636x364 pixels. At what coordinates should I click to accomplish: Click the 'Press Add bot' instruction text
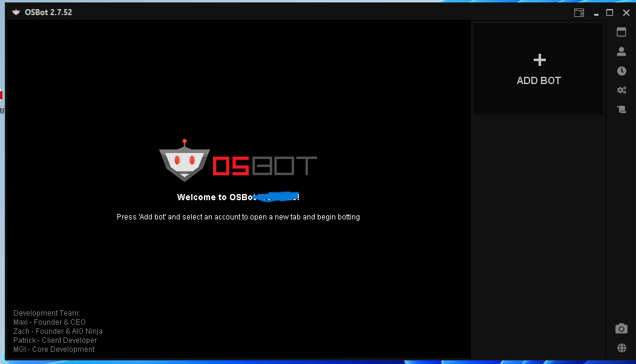[x=238, y=216]
